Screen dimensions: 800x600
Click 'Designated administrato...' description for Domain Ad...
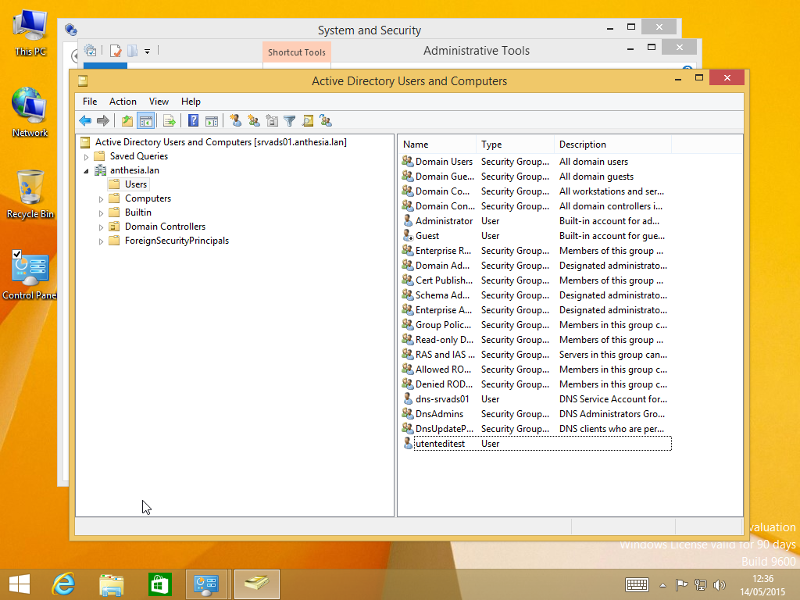pyautogui.click(x=613, y=265)
